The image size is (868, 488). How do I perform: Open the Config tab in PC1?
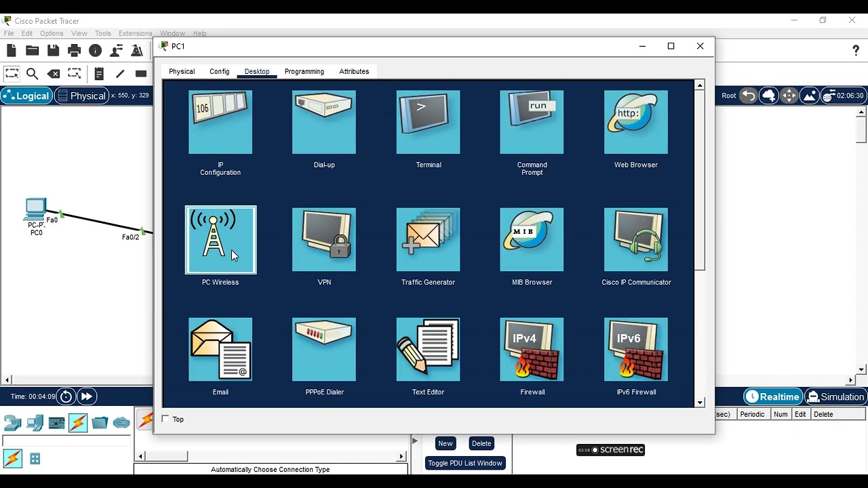[x=220, y=71]
